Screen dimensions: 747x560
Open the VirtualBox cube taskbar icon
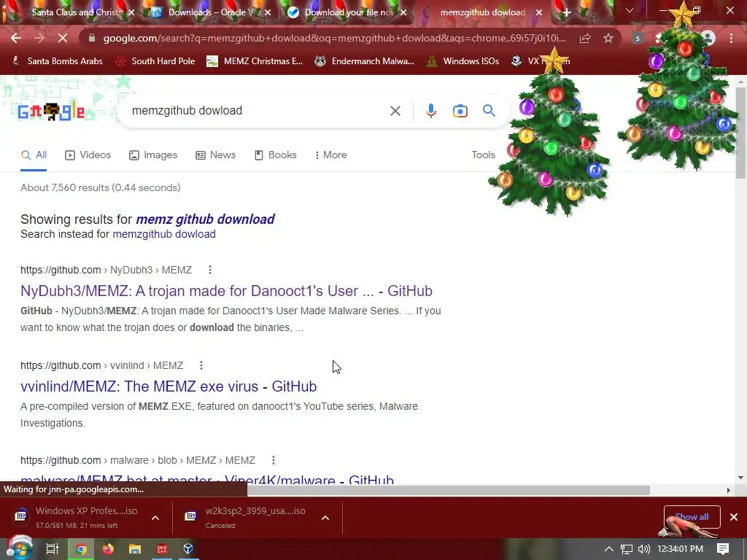[188, 549]
